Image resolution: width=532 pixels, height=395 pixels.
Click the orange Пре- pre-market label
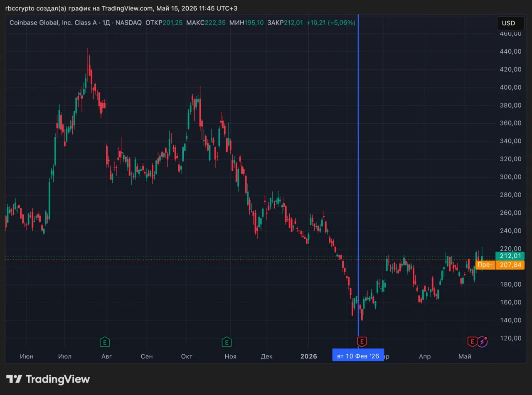(x=485, y=265)
